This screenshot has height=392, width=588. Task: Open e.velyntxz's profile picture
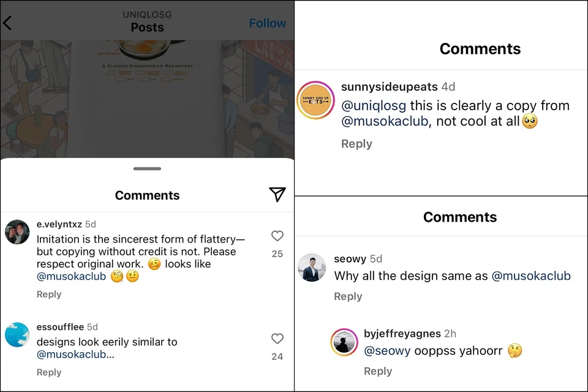(17, 232)
